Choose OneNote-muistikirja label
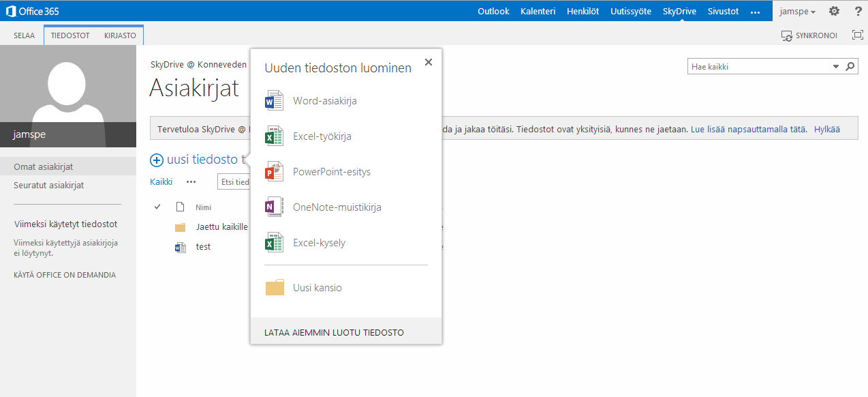This screenshot has height=397, width=868. pos(337,207)
